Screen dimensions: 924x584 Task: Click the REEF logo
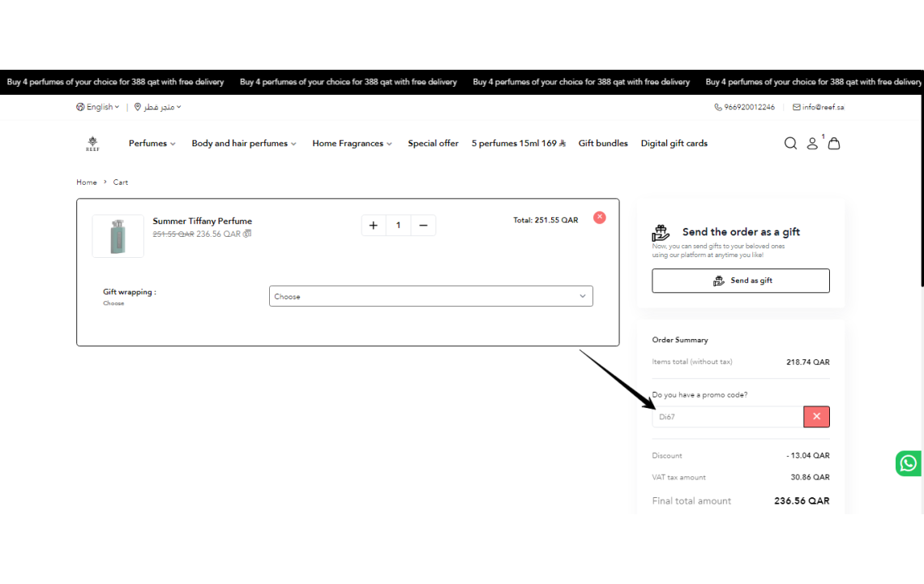[x=92, y=144]
